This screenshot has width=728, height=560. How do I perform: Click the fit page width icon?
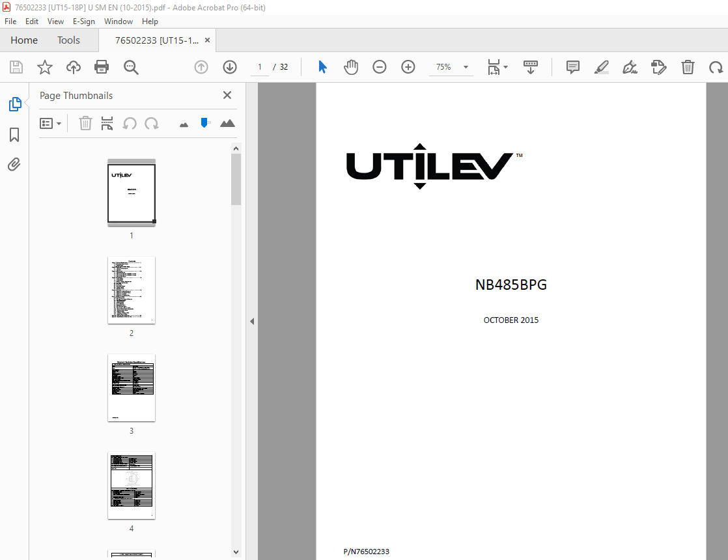tap(494, 67)
